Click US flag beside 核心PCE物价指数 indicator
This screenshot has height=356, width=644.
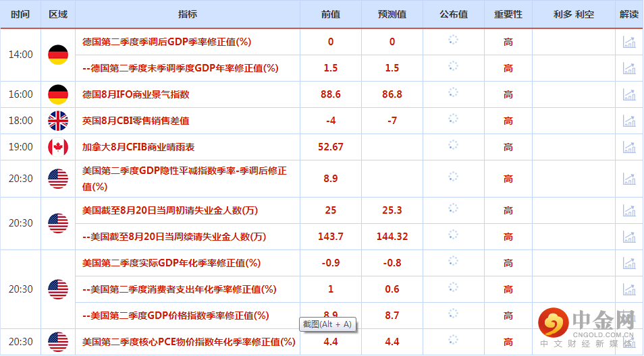click(58, 342)
